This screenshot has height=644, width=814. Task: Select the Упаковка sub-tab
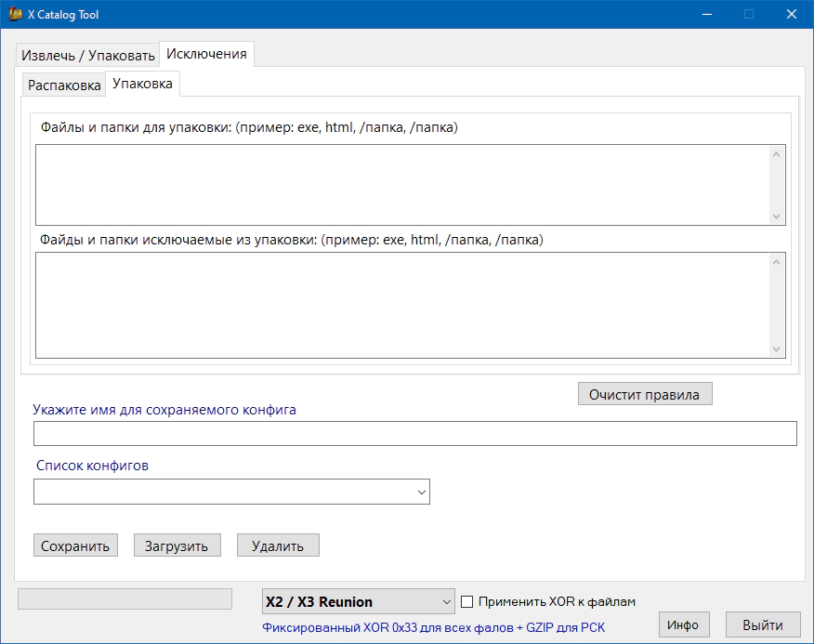click(142, 84)
